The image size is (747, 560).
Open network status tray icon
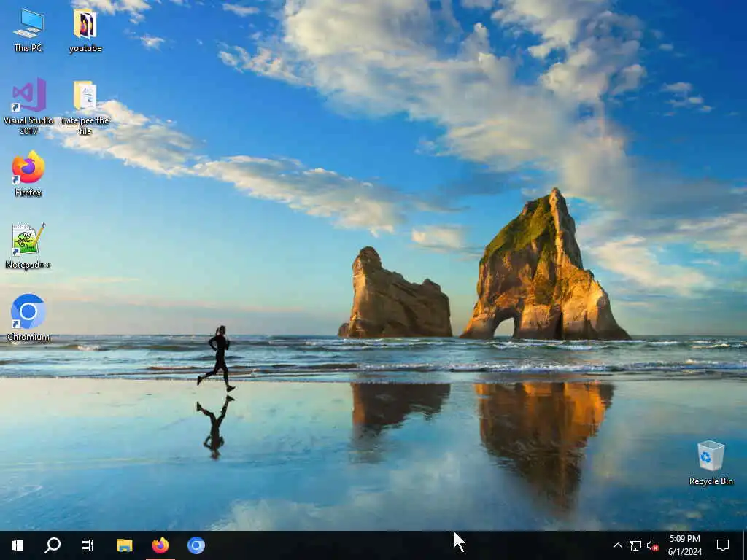coord(635,545)
